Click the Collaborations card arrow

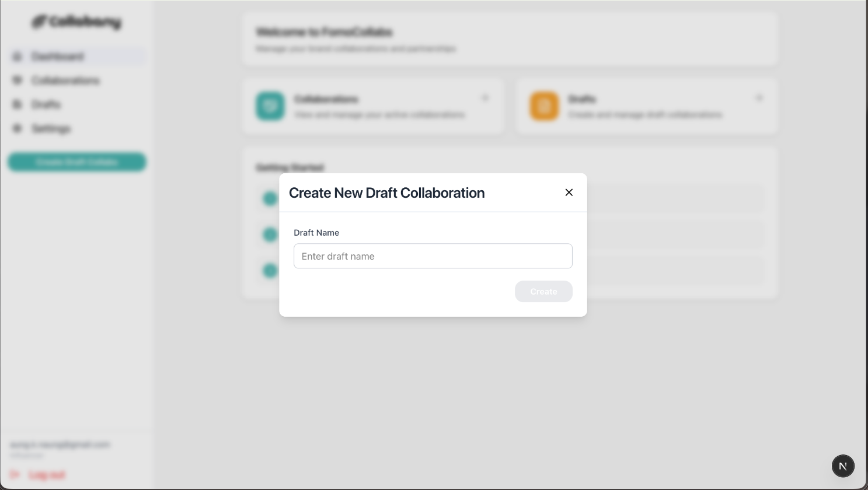tap(485, 98)
